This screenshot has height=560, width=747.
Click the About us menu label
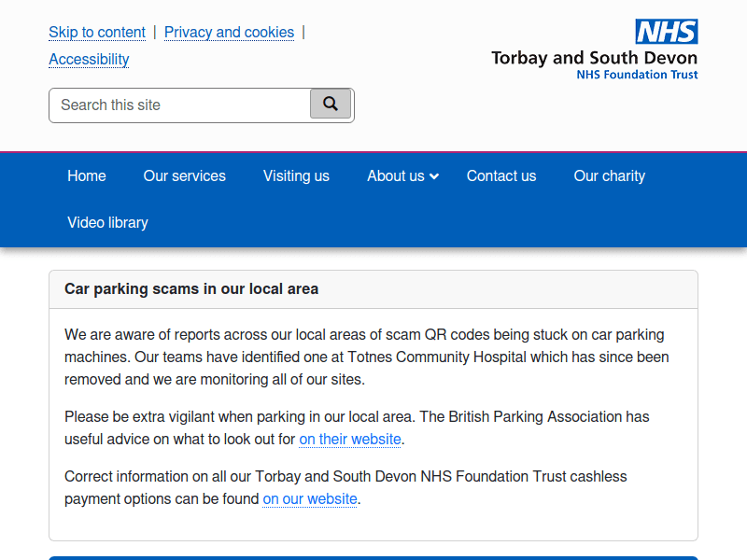(395, 175)
